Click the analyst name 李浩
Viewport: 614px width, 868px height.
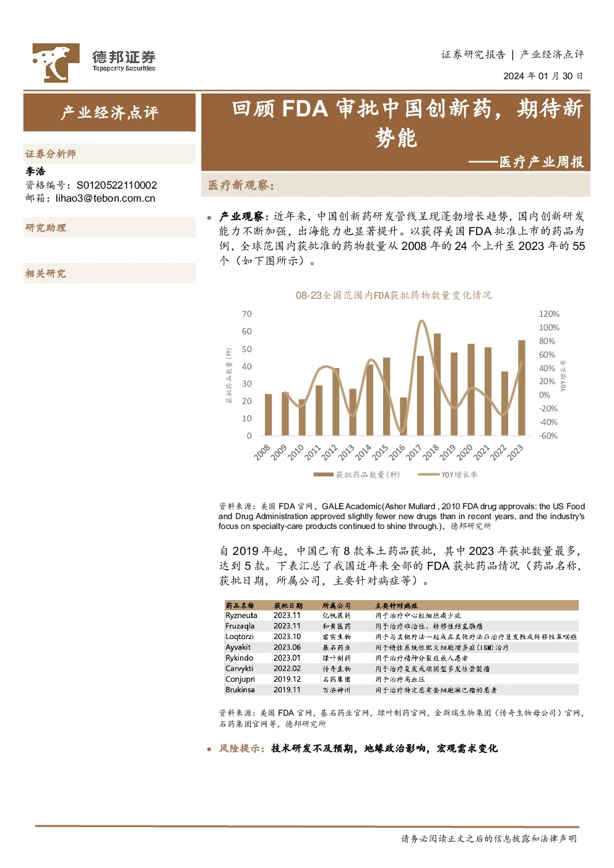[35, 171]
